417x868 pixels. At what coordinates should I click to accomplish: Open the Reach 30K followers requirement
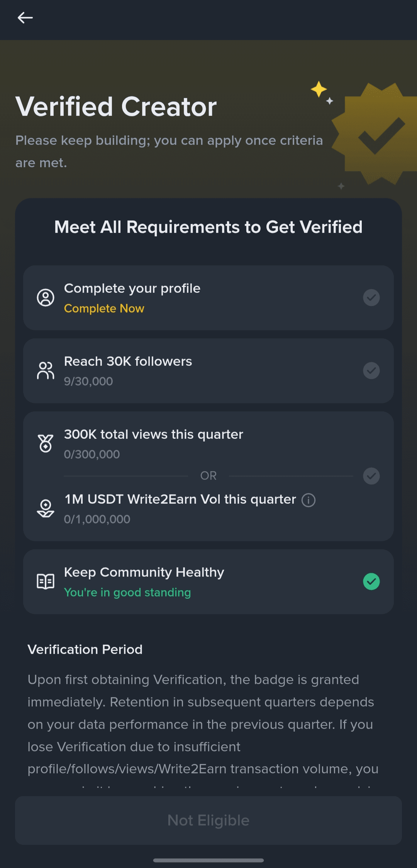pyautogui.click(x=128, y=362)
